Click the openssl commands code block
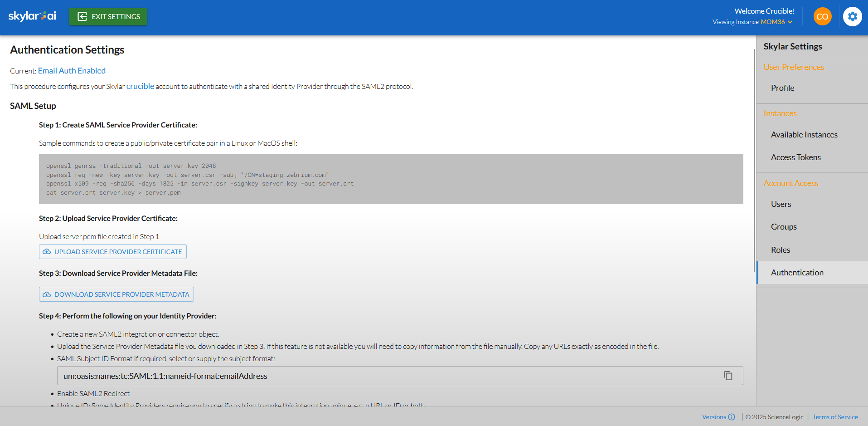 coord(391,179)
